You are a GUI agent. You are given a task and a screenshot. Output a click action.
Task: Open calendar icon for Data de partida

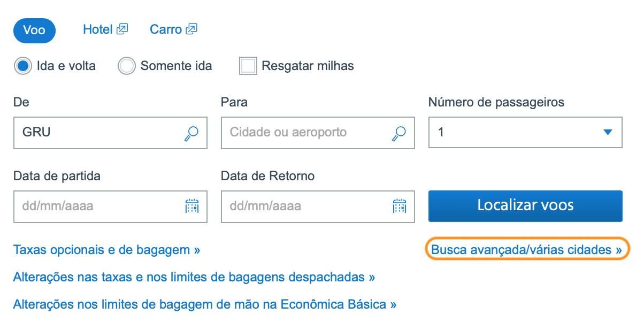(x=191, y=206)
